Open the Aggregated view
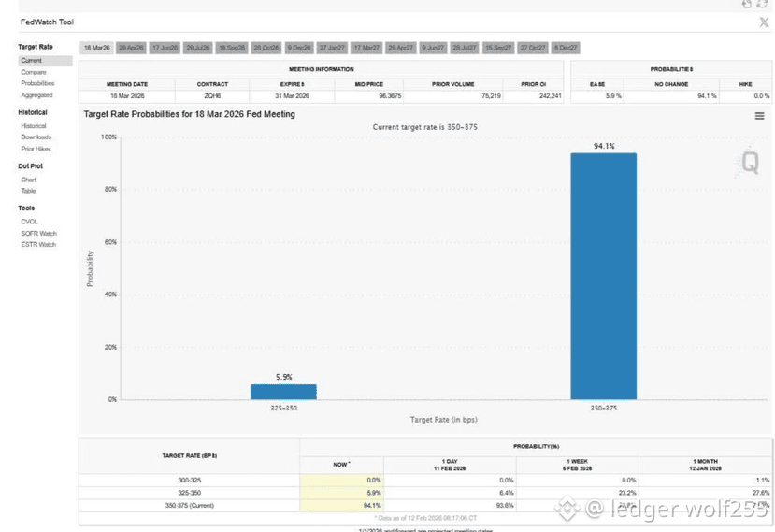This screenshot has width=775, height=532. pos(36,95)
